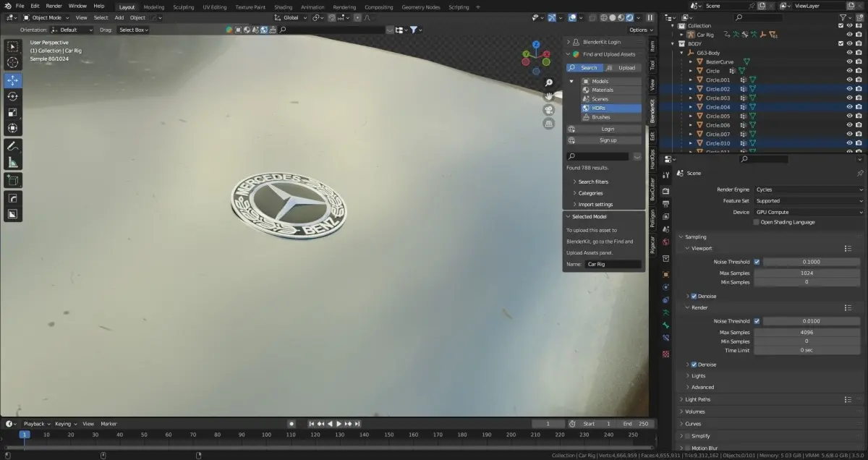
Task: Jump to timeline start frame button
Action: (312, 424)
